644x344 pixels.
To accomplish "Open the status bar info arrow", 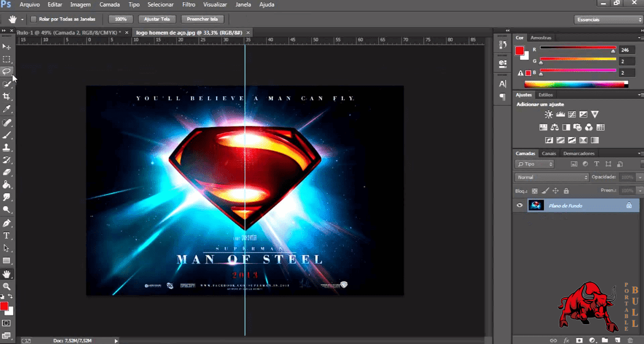I will click(116, 341).
